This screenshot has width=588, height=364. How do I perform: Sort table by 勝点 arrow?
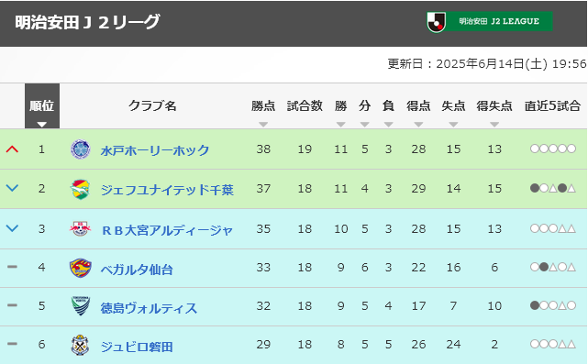263,125
